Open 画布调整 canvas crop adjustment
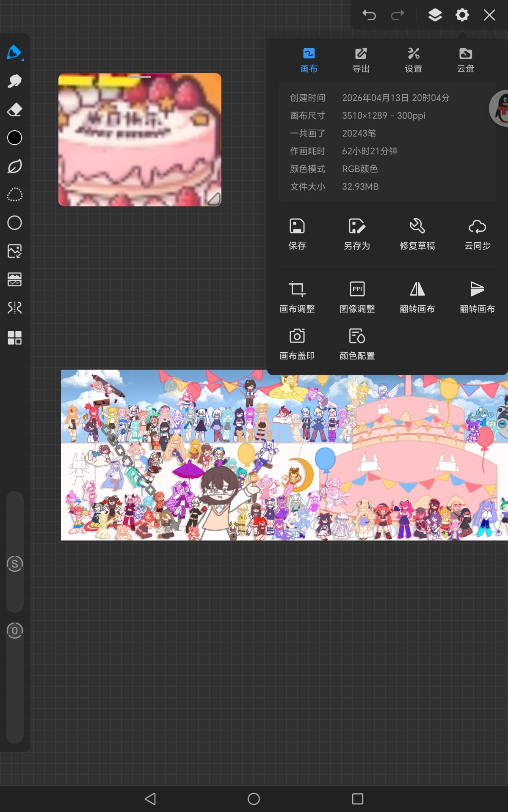The width and height of the screenshot is (508, 812). 297,297
